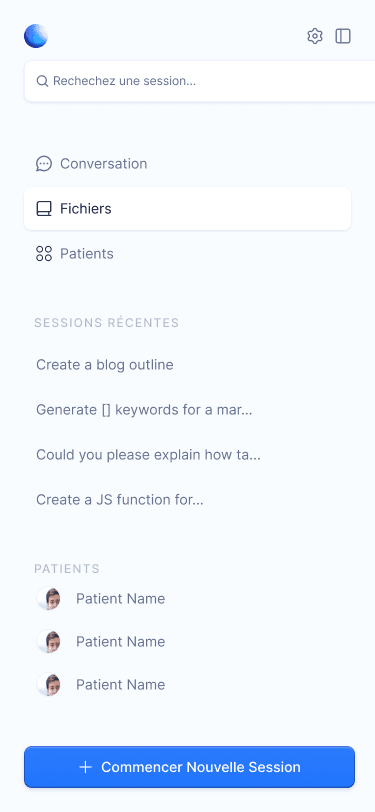The image size is (375, 812).
Task: Open session Generate [] keywords for a mar...
Action: (145, 410)
